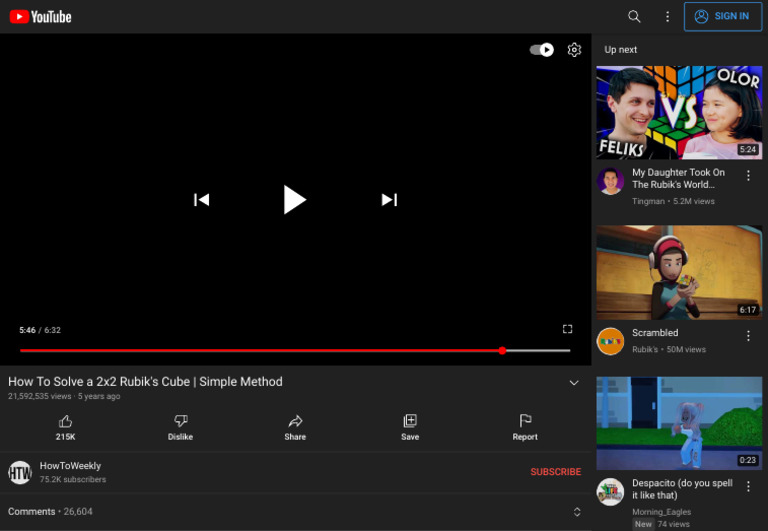Screen dimensions: 768x531
Task: Skip to the previous video
Action: [x=201, y=200]
